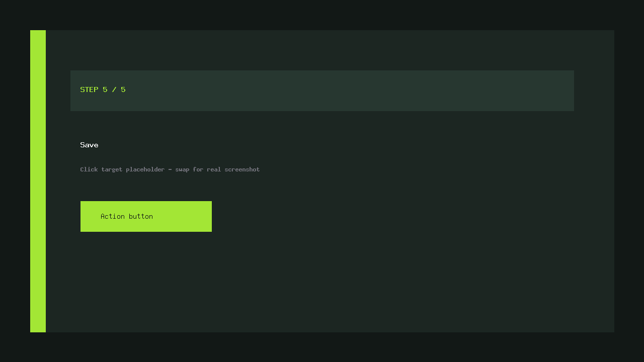Click the green Action button
The width and height of the screenshot is (644, 362).
(146, 216)
